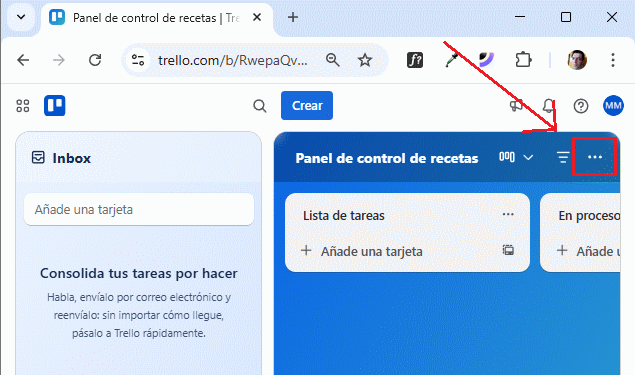Open the purple curved extension icon
The width and height of the screenshot is (635, 375).
(486, 60)
